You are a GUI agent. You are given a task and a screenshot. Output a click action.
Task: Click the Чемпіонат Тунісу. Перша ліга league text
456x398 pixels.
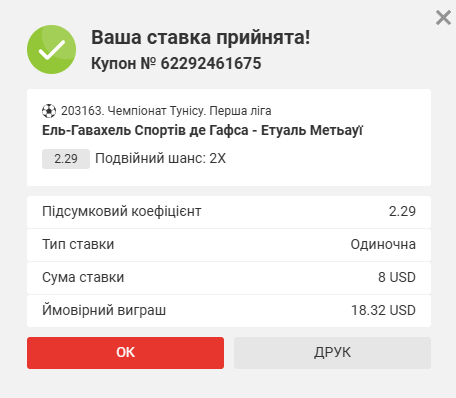click(x=189, y=111)
